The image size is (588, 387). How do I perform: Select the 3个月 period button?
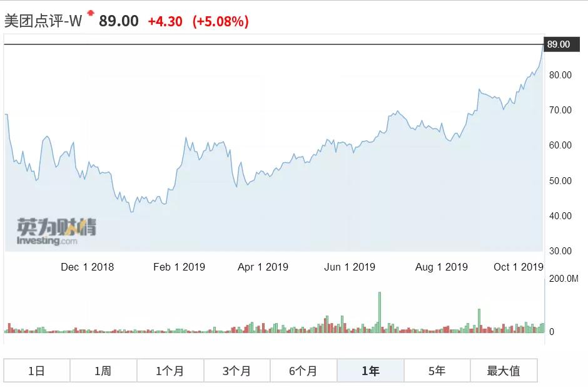236,371
